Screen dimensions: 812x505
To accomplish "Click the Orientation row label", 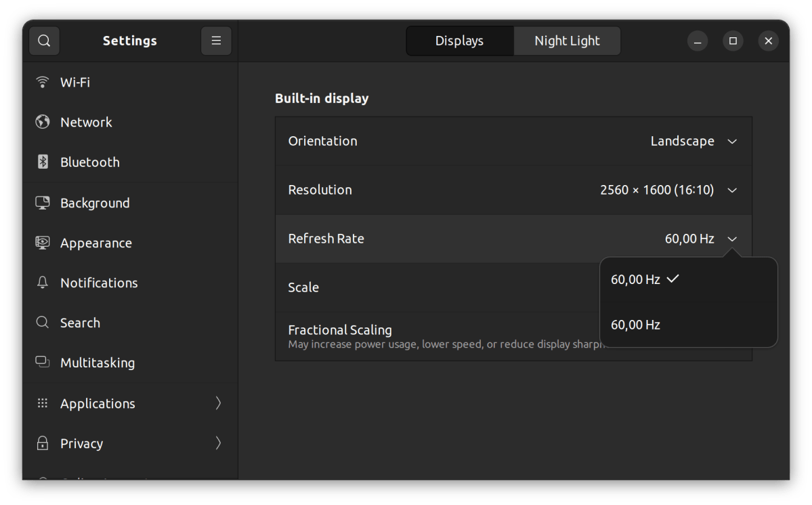I will pyautogui.click(x=322, y=141).
